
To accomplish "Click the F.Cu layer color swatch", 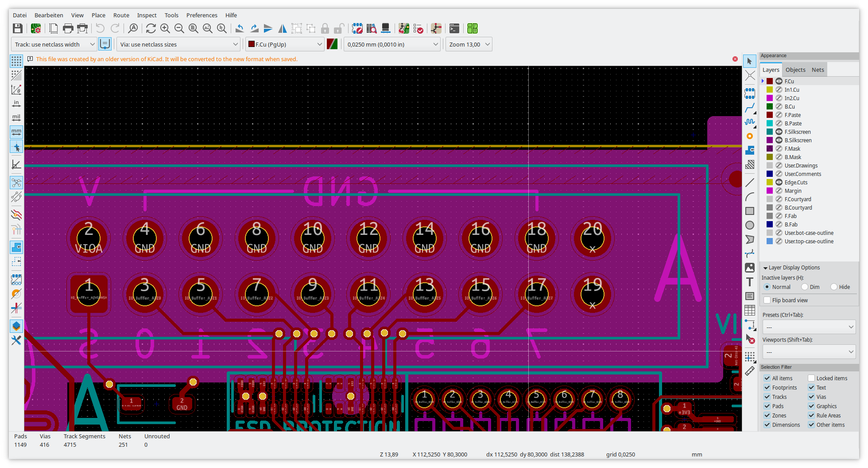I will pos(770,82).
